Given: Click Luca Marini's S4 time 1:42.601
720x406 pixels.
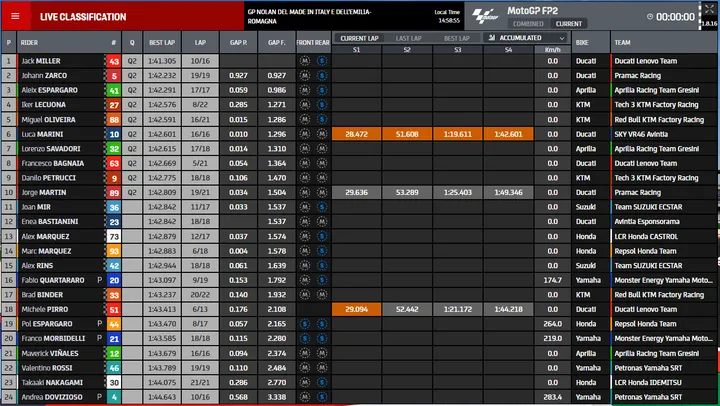Looking at the screenshot, I should (x=508, y=134).
